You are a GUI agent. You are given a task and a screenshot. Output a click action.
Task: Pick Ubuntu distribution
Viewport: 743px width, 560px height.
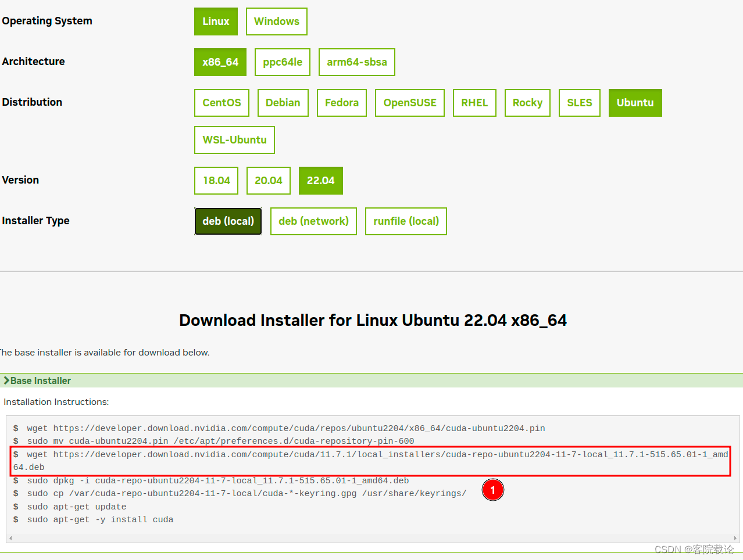click(635, 103)
